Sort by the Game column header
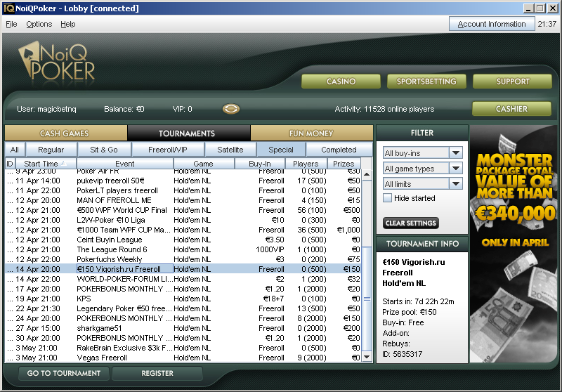 (x=204, y=164)
